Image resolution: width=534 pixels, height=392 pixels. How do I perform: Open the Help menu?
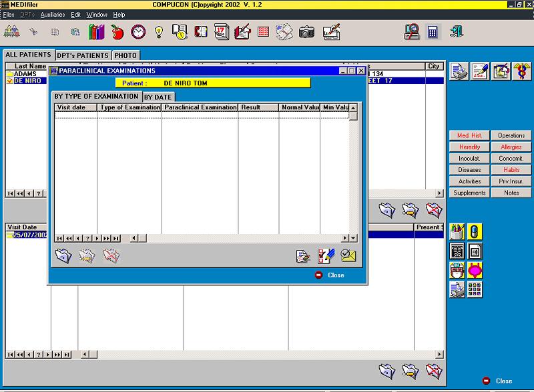(119, 15)
